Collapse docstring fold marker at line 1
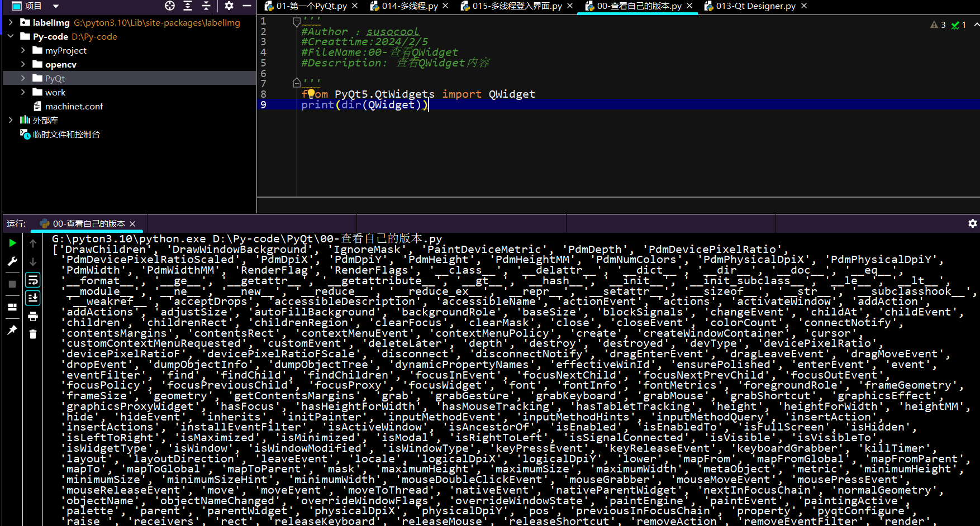 pyautogui.click(x=297, y=21)
